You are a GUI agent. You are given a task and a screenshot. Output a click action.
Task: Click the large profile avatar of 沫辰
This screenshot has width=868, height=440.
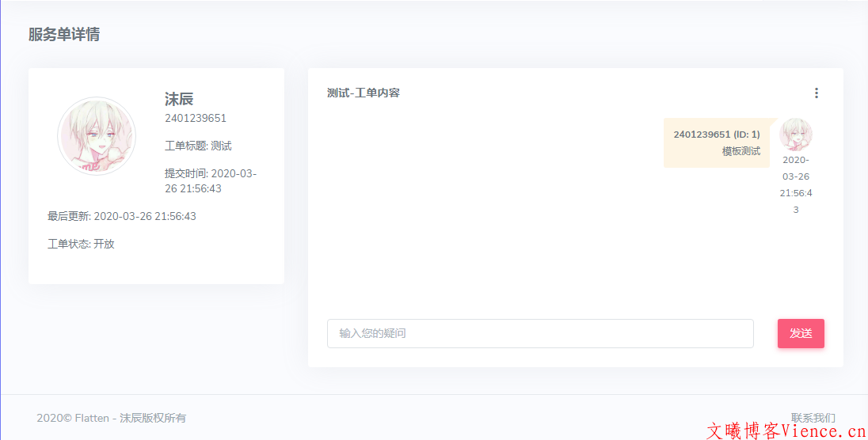coord(97,136)
